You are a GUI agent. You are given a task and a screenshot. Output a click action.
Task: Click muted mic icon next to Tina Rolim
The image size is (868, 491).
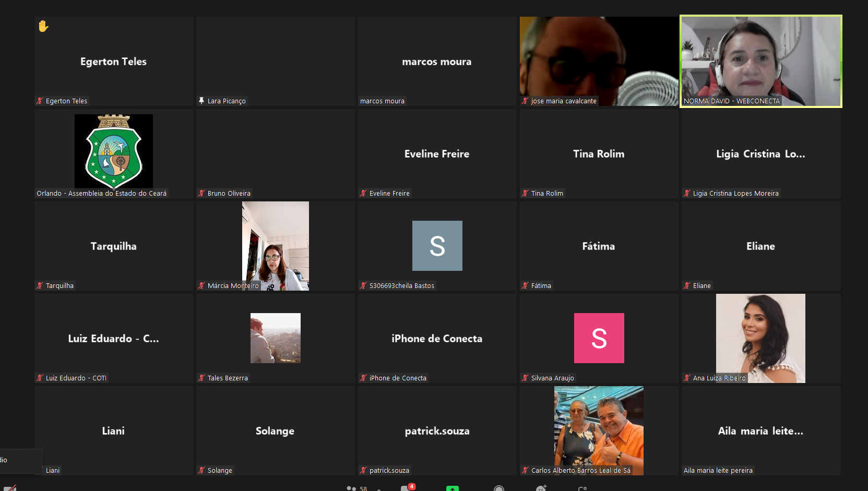tap(525, 193)
